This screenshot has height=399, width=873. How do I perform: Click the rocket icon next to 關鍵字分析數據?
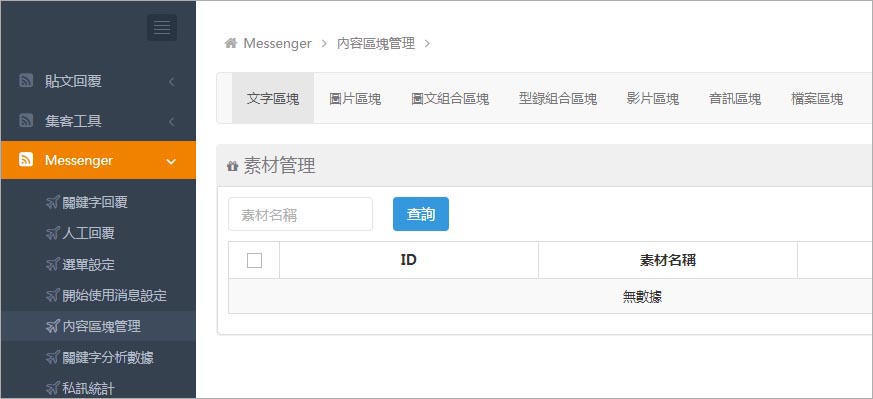tap(52, 358)
